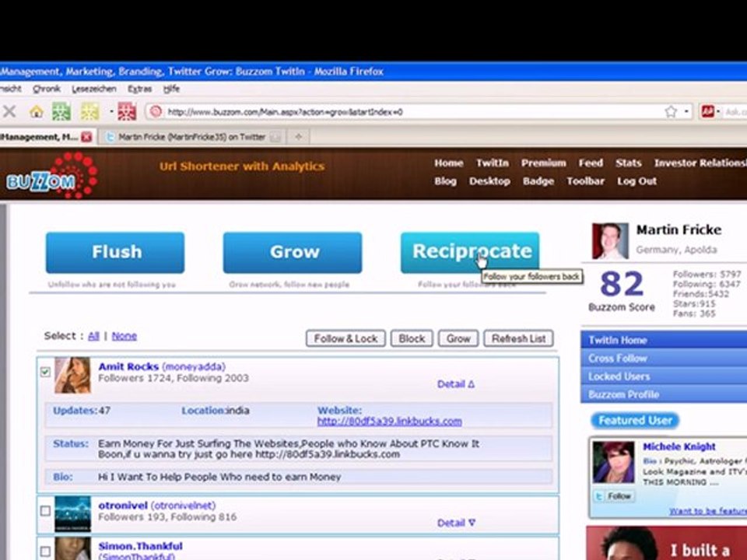Click the green star toolbar icon
The image size is (747, 560).
(61, 112)
